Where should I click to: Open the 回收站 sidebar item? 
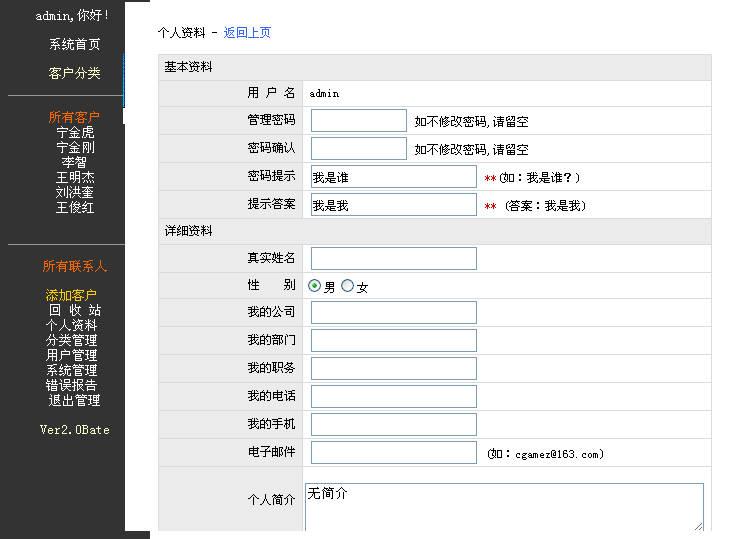74,311
